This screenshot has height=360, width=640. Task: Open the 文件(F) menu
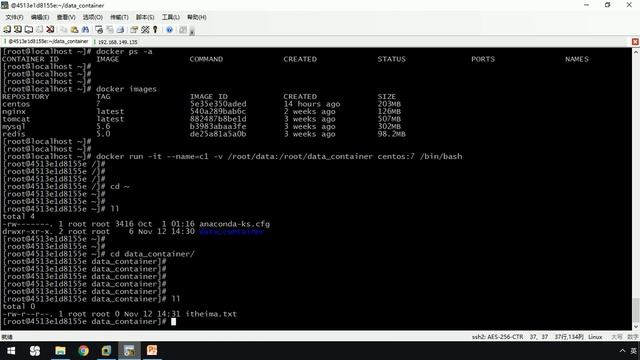pos(14,17)
